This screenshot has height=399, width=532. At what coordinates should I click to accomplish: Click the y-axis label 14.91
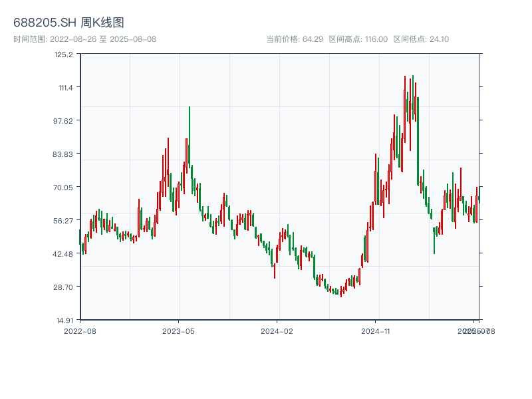click(65, 321)
